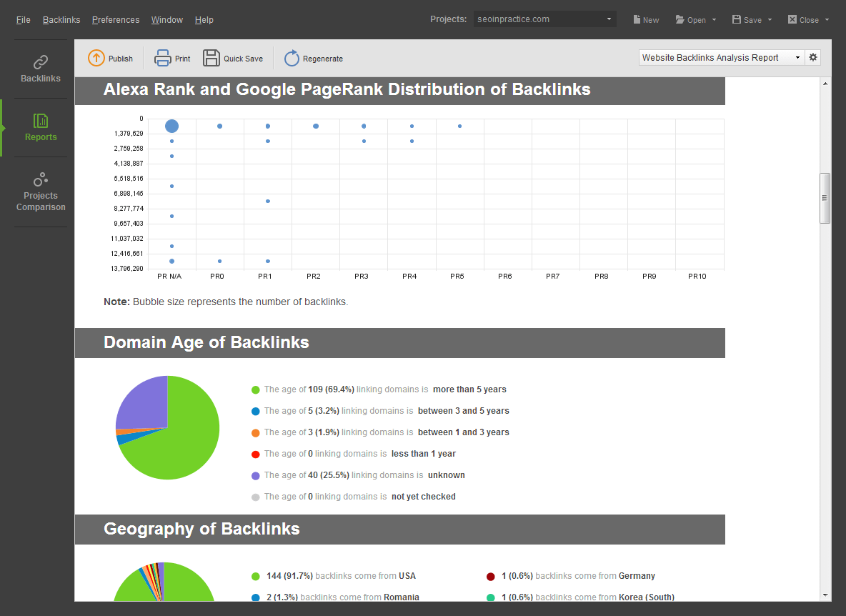Click blue legend dot for 3 and 5 years
Screen dimensions: 846x616
click(x=256, y=411)
